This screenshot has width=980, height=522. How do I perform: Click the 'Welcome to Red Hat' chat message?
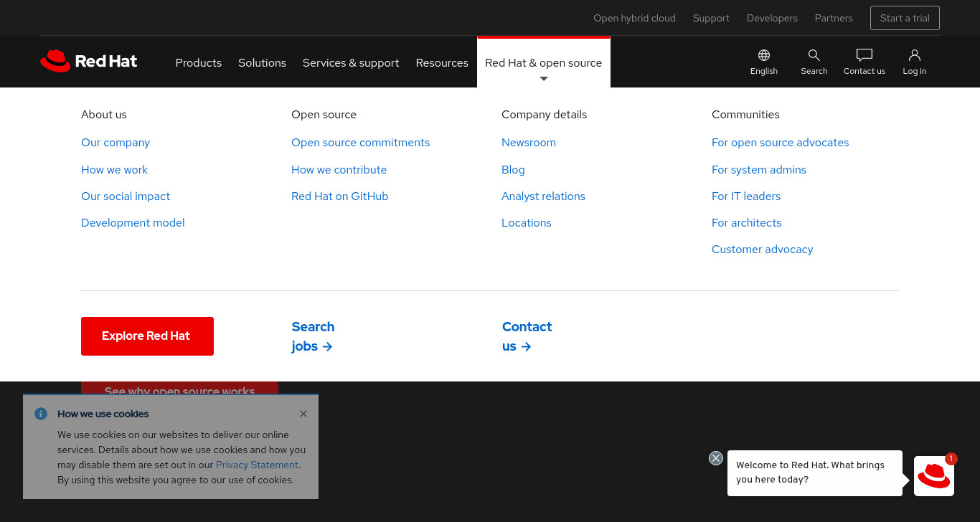pyautogui.click(x=815, y=473)
